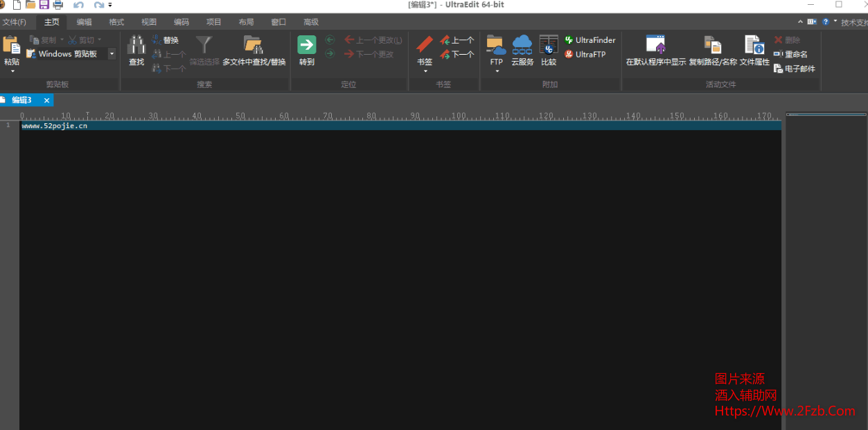Click the 文件属性 file properties icon
The image size is (868, 430).
click(754, 45)
